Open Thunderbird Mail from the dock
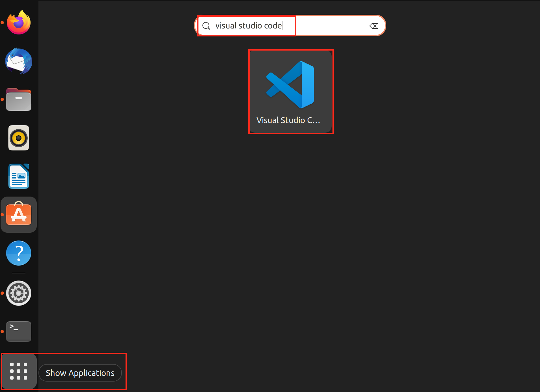 click(19, 61)
